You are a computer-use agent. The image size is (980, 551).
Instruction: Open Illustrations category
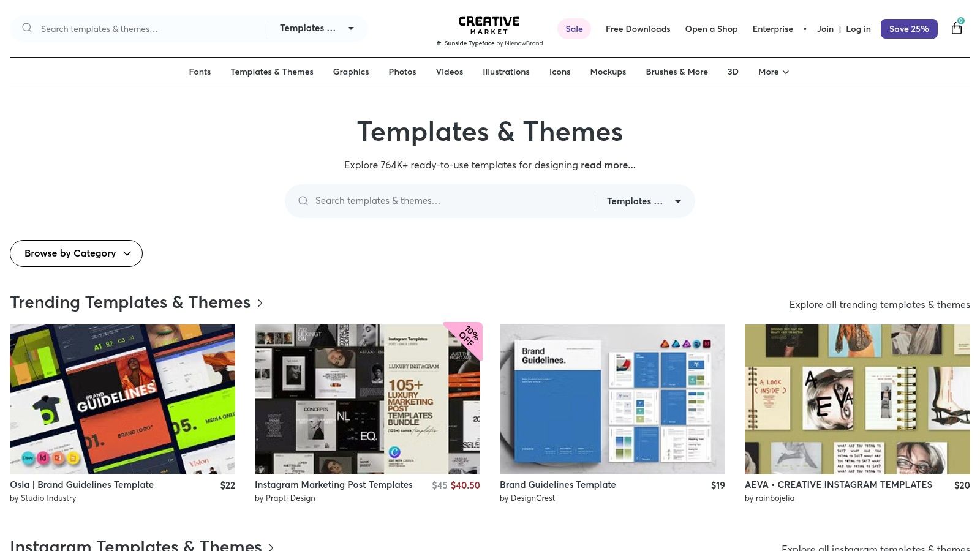click(x=506, y=72)
